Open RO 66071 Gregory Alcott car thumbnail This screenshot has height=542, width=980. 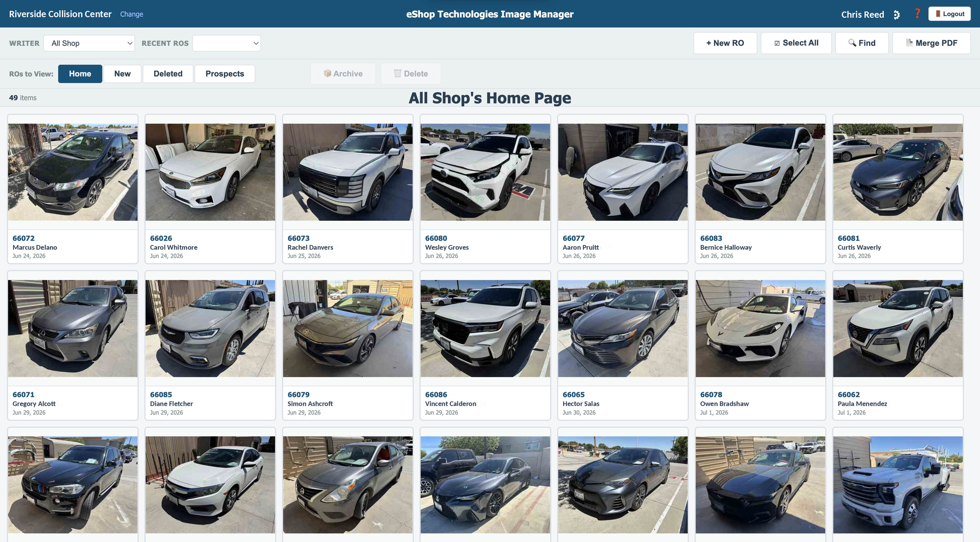[73, 329]
